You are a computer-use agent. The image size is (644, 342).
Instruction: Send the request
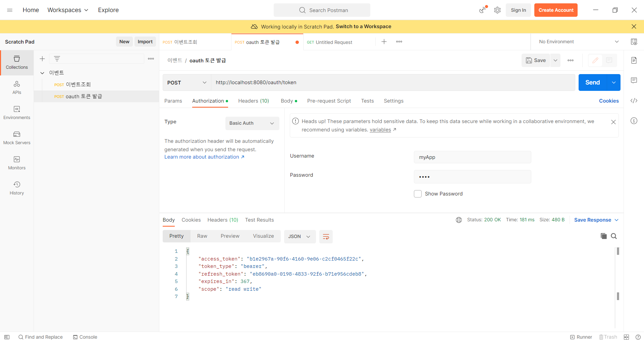click(593, 82)
